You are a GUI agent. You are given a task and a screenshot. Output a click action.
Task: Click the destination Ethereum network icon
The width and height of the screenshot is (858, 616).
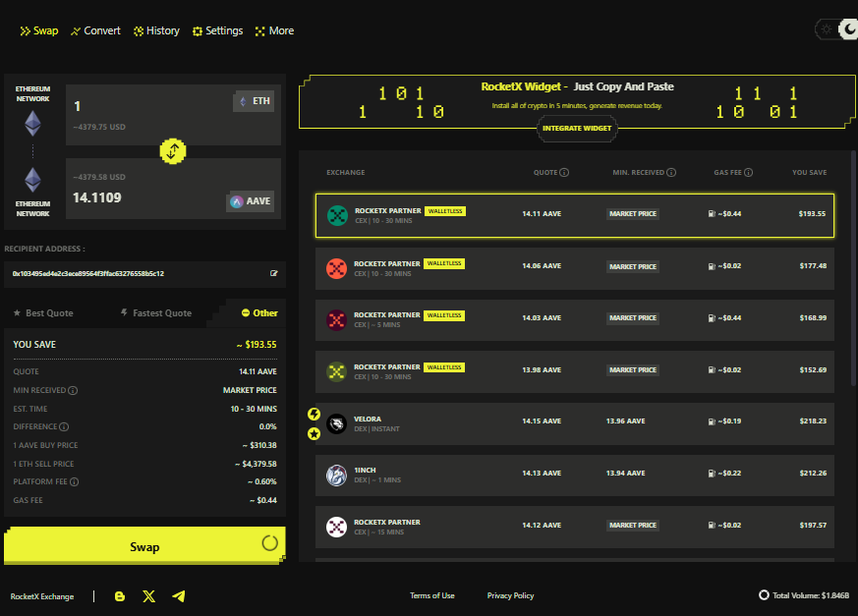32,180
